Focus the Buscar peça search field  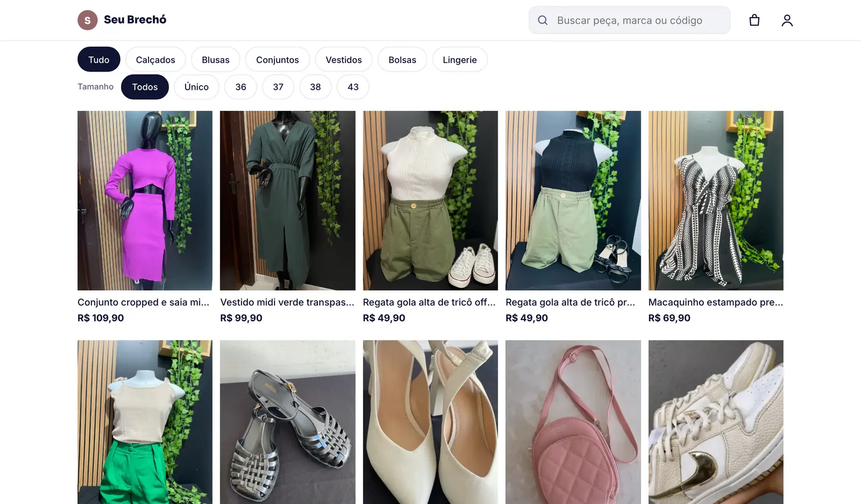tap(629, 20)
